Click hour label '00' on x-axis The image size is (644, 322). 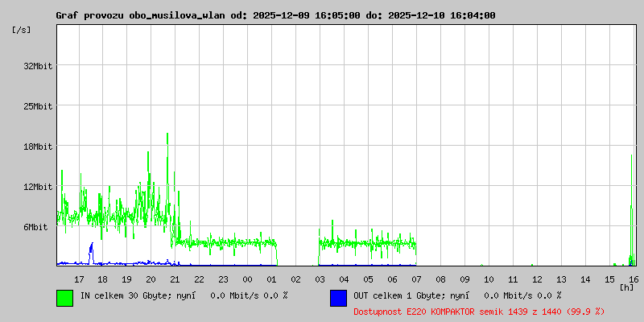click(x=247, y=279)
